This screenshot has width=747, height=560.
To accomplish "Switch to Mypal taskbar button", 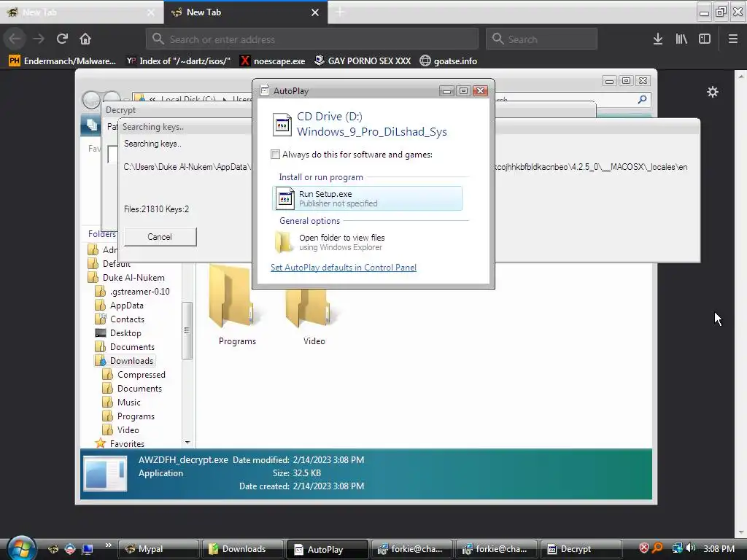I will point(158,549).
